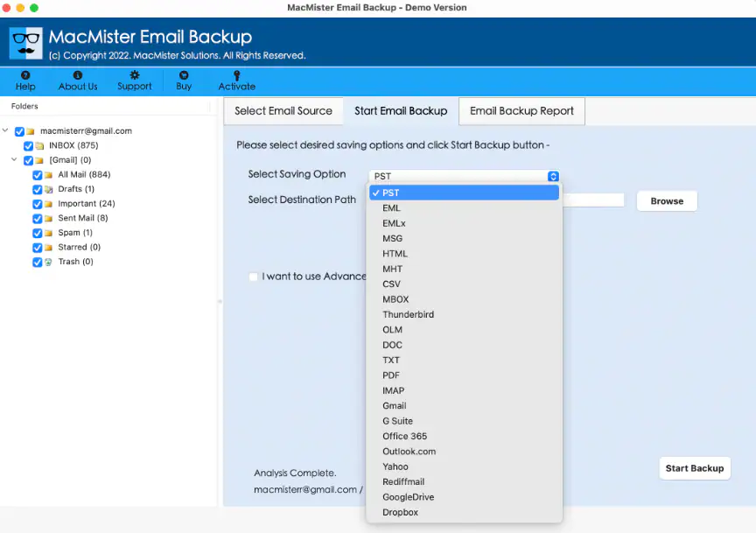Open the Support gear icon
This screenshot has height=533, width=756.
[x=135, y=75]
